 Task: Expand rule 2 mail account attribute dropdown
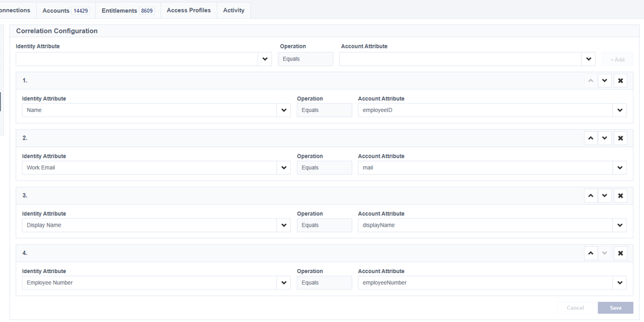pyautogui.click(x=620, y=167)
